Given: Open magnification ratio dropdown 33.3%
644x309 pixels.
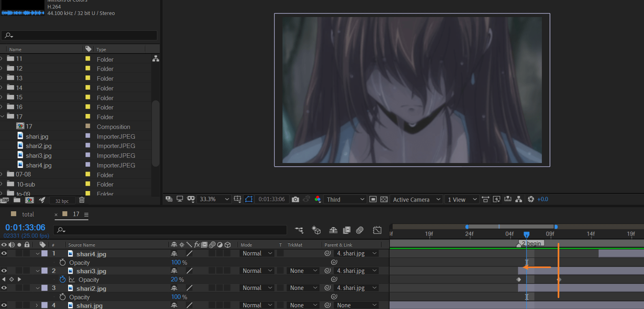Looking at the screenshot, I should (x=214, y=199).
